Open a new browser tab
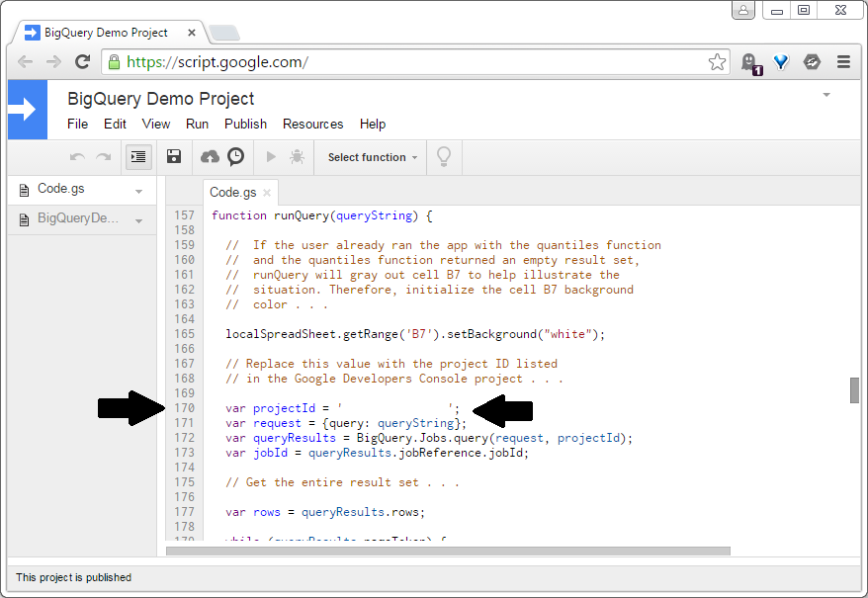Viewport: 868px width, 598px height. pos(224,34)
